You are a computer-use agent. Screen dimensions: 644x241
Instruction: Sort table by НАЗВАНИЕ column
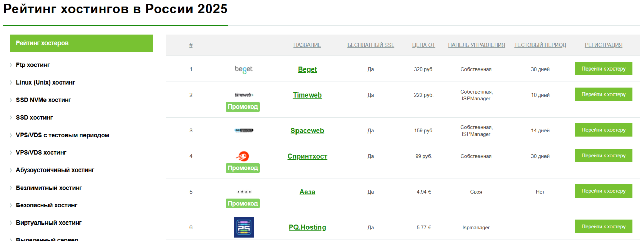pos(307,45)
